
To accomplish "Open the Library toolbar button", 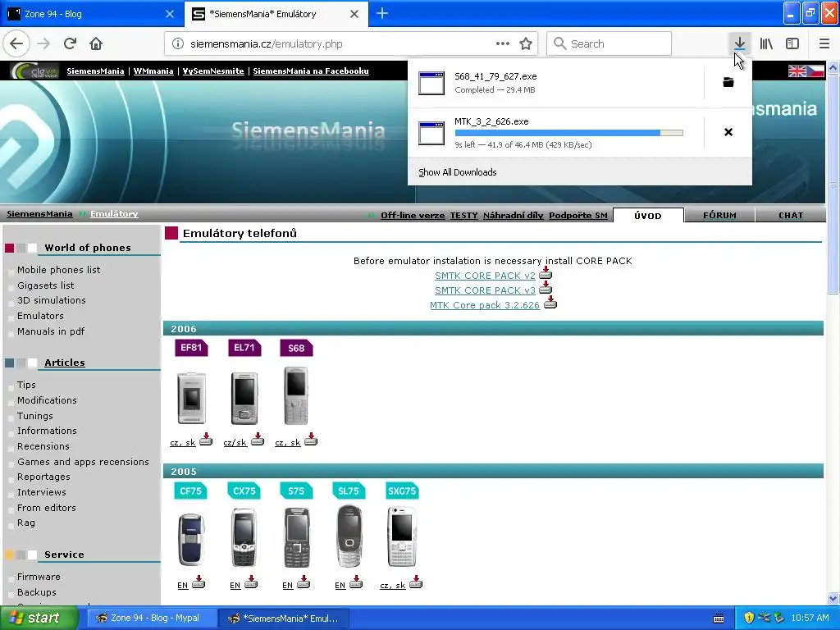I will coord(766,43).
